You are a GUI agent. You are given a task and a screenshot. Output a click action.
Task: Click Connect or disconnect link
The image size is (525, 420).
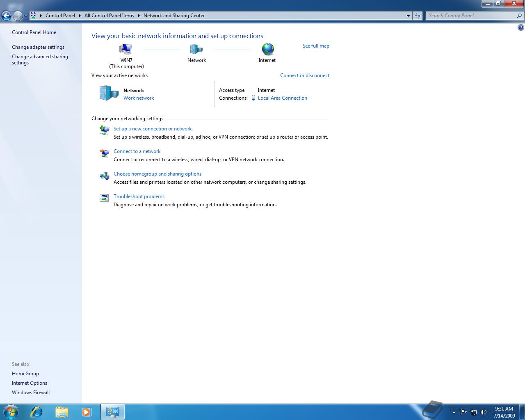click(305, 75)
